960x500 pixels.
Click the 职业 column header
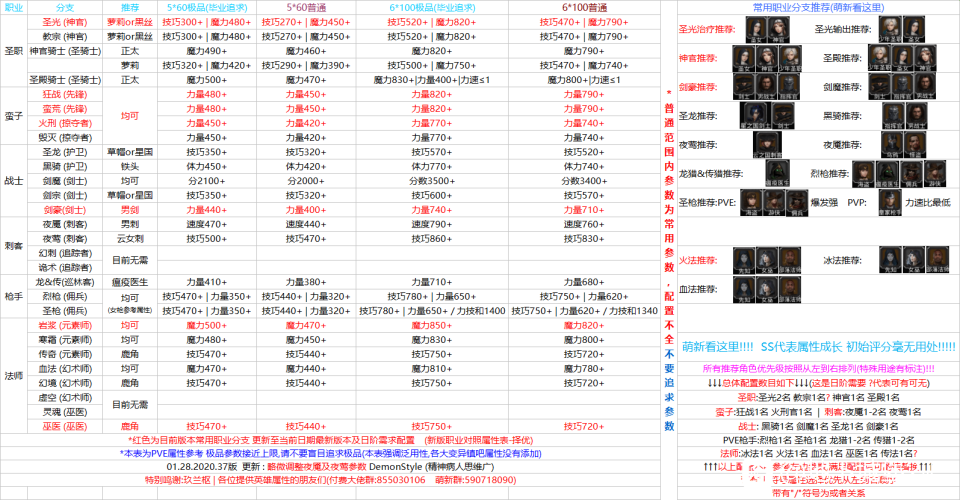coord(14,7)
